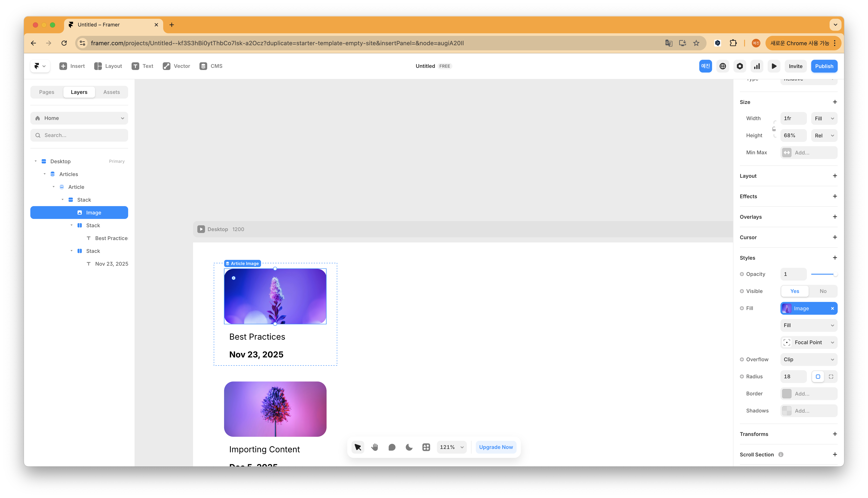Open the Vector tool menu
The width and height of the screenshot is (868, 498).
[x=176, y=66]
